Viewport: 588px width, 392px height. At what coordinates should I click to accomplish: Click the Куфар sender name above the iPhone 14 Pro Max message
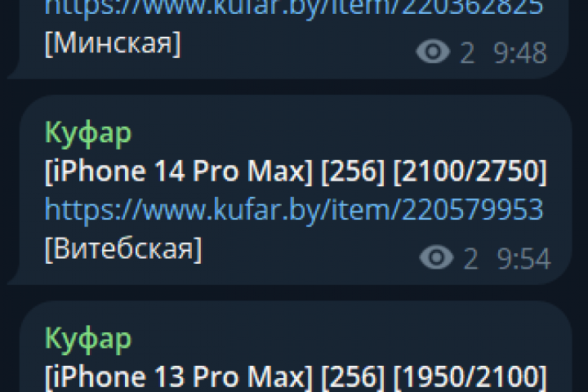pos(88,133)
